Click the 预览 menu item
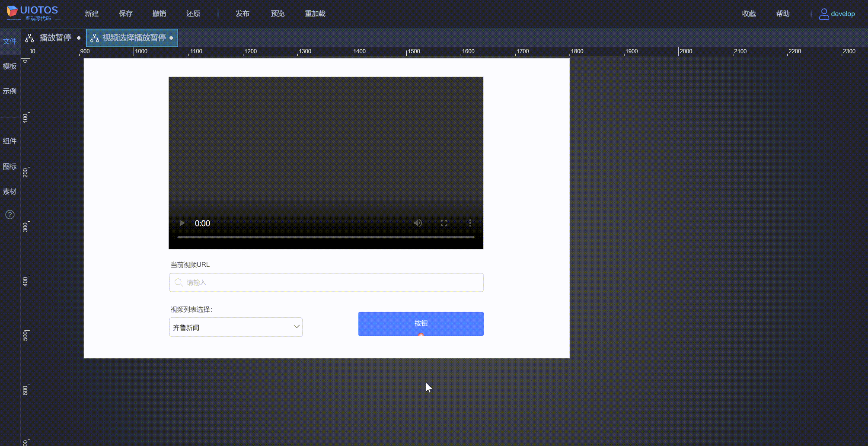Viewport: 868px width, 446px height. [278, 13]
